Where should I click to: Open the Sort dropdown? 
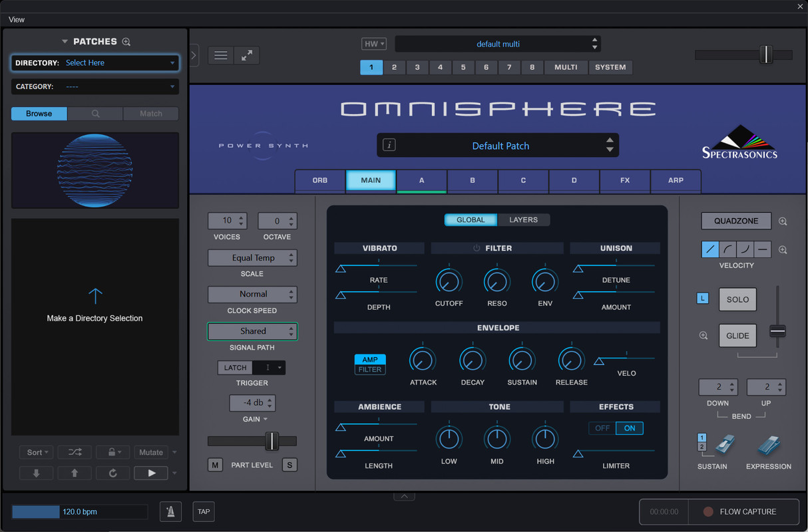click(x=37, y=452)
